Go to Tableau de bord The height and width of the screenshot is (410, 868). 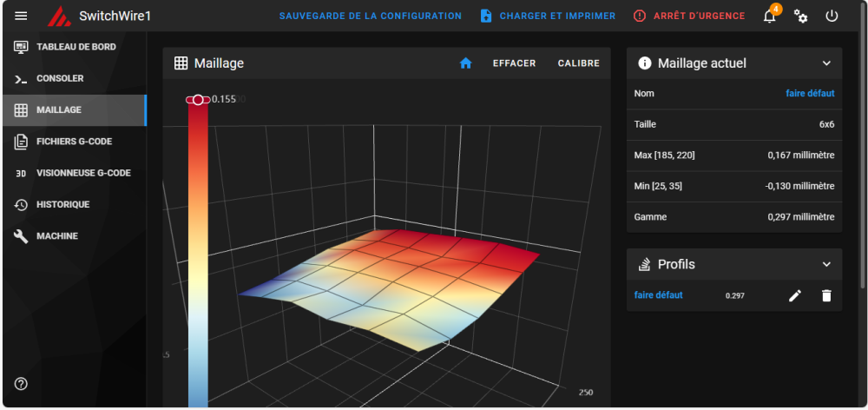click(x=74, y=47)
